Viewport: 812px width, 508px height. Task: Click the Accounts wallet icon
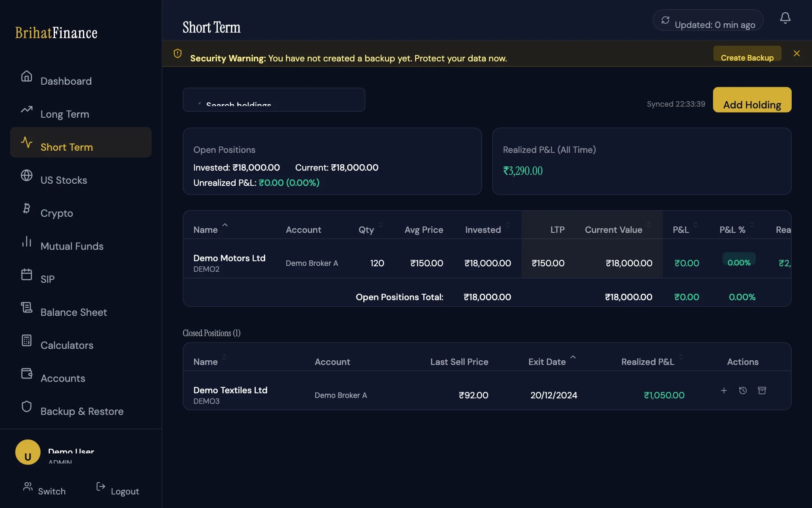coord(27,373)
